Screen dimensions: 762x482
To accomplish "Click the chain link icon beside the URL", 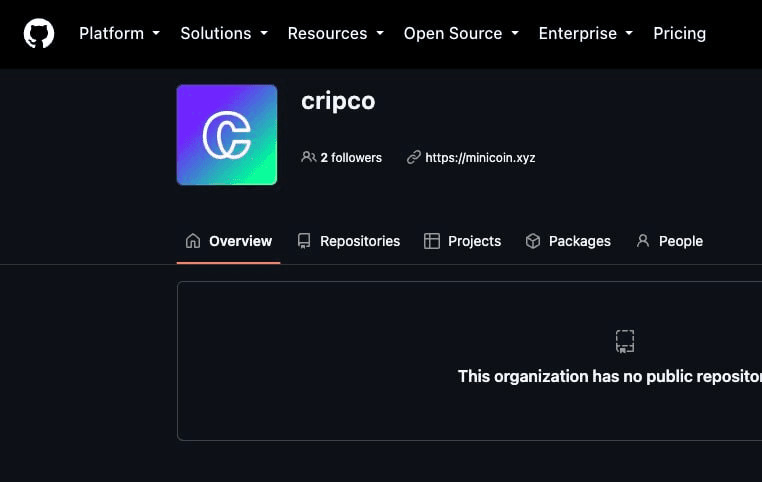I will click(x=414, y=157).
